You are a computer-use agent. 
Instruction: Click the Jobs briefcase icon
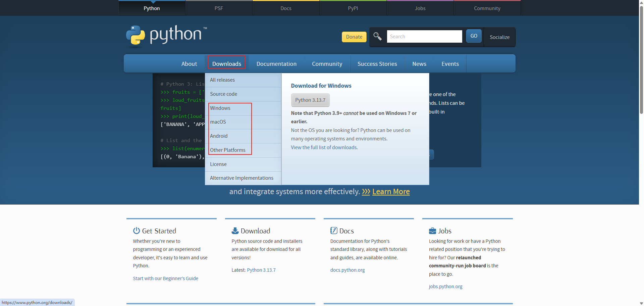433,230
